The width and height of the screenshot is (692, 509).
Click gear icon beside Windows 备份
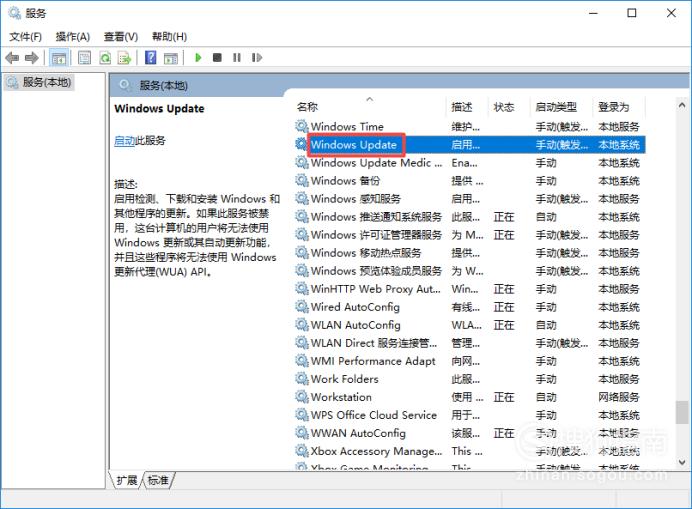tap(302, 181)
